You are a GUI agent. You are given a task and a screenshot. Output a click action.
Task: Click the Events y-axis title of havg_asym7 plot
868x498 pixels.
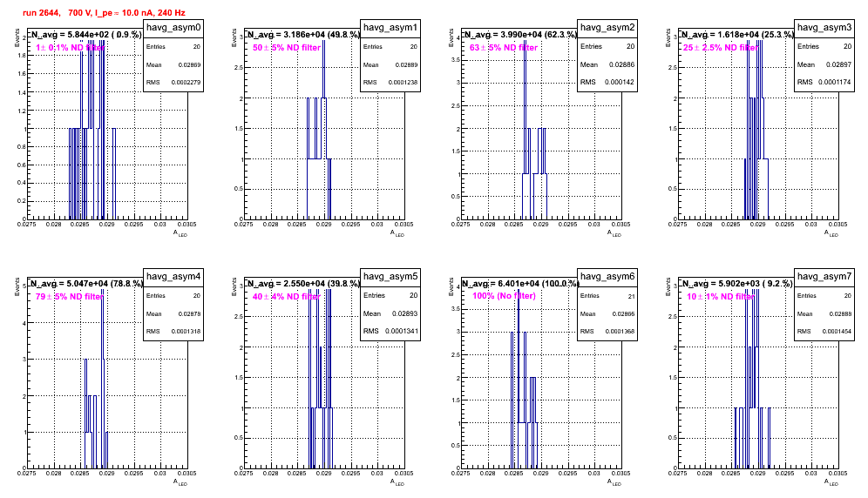(x=668, y=286)
